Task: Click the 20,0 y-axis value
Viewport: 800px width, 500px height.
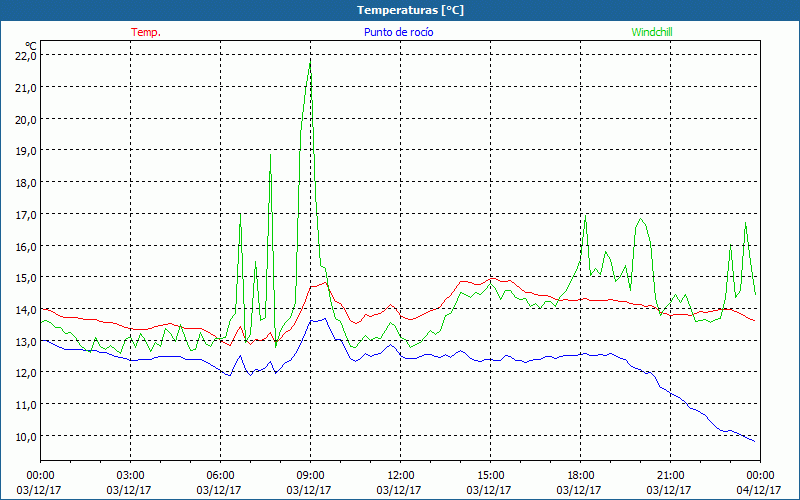Action: (x=26, y=119)
